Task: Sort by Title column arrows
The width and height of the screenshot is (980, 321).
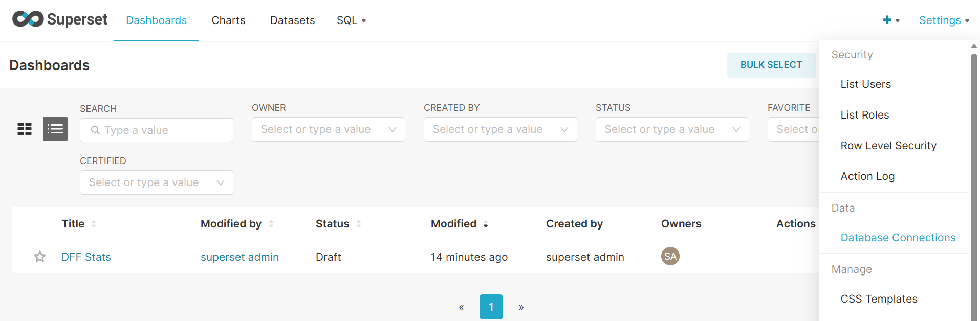Action: [x=94, y=224]
